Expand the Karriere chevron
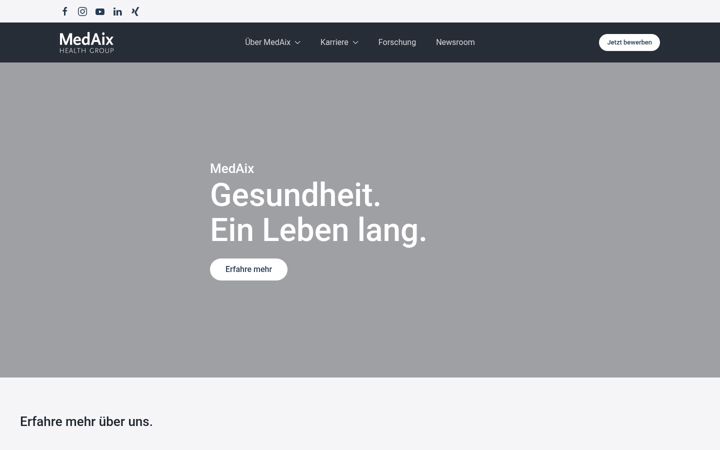This screenshot has width=720, height=450. click(x=355, y=43)
